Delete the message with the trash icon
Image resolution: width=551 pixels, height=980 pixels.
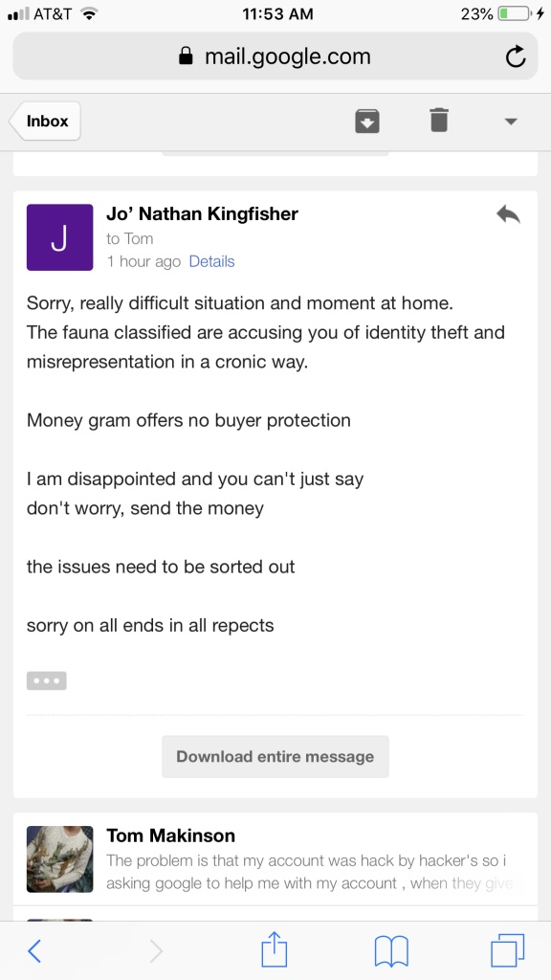click(439, 120)
